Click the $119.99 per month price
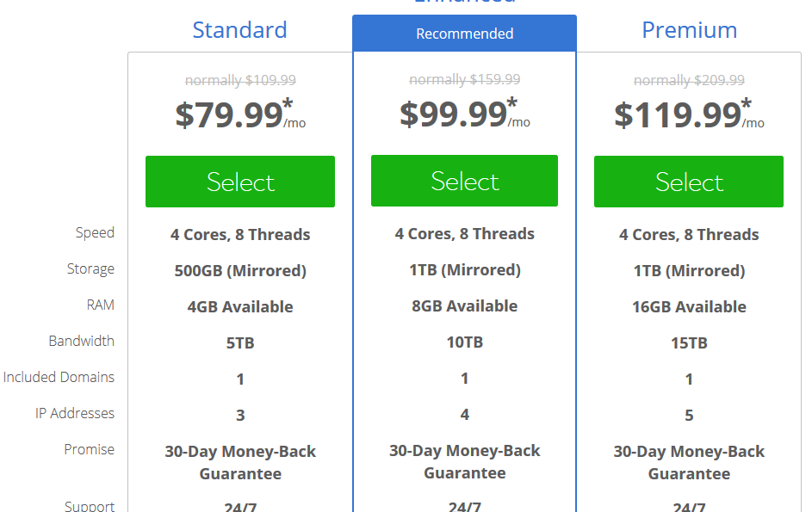This screenshot has width=812, height=512. 689,114
